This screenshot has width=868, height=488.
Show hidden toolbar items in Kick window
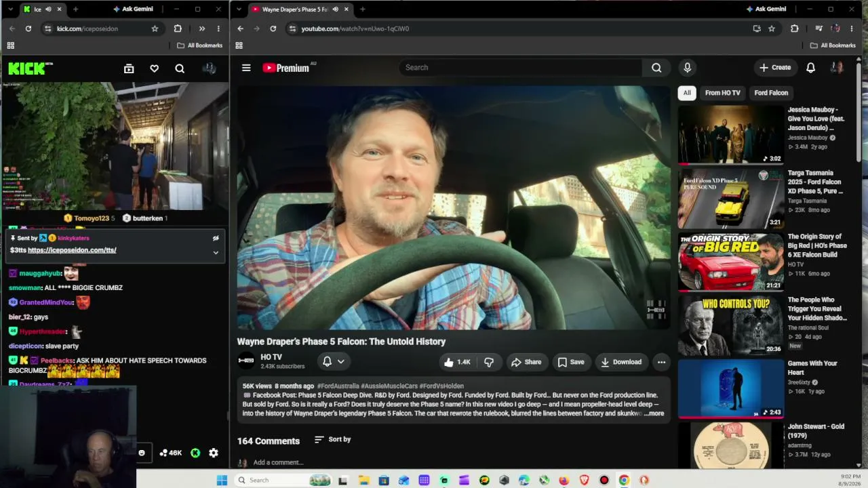click(x=201, y=28)
